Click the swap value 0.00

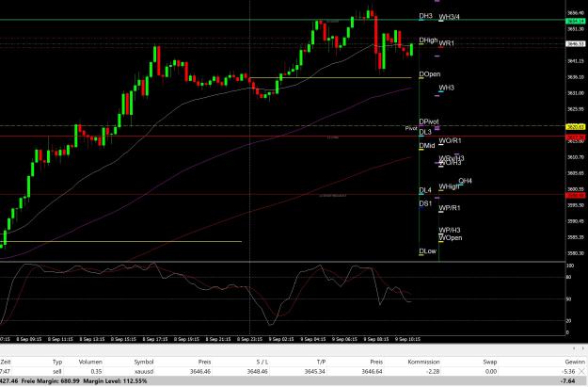(491, 372)
